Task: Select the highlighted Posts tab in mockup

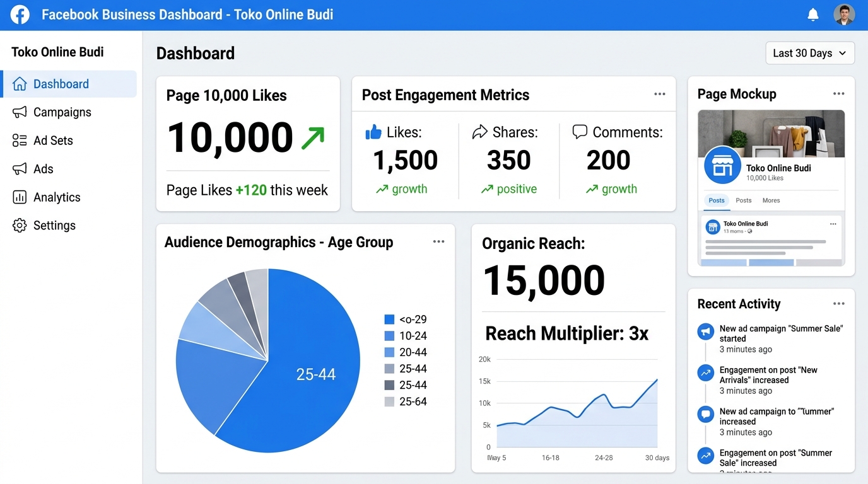Action: click(x=717, y=200)
